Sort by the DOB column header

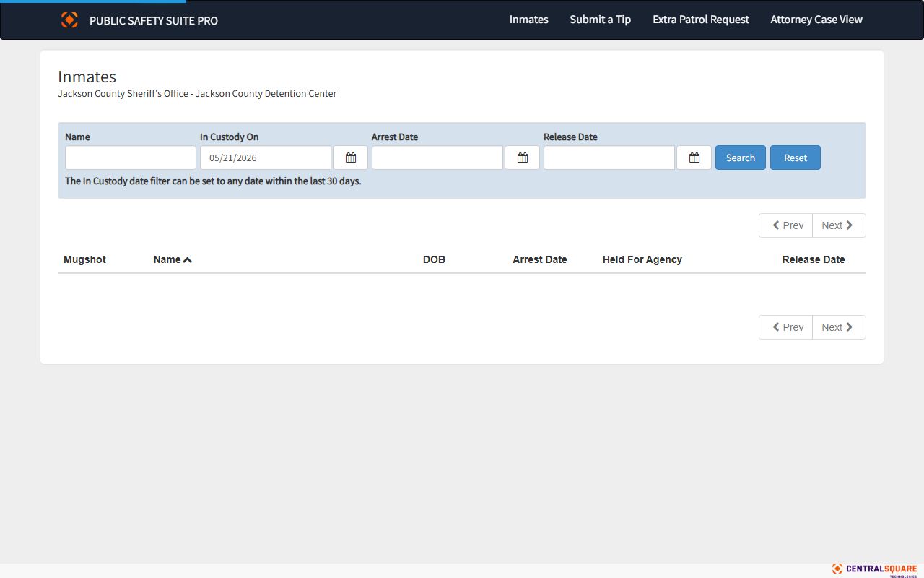pyautogui.click(x=434, y=259)
